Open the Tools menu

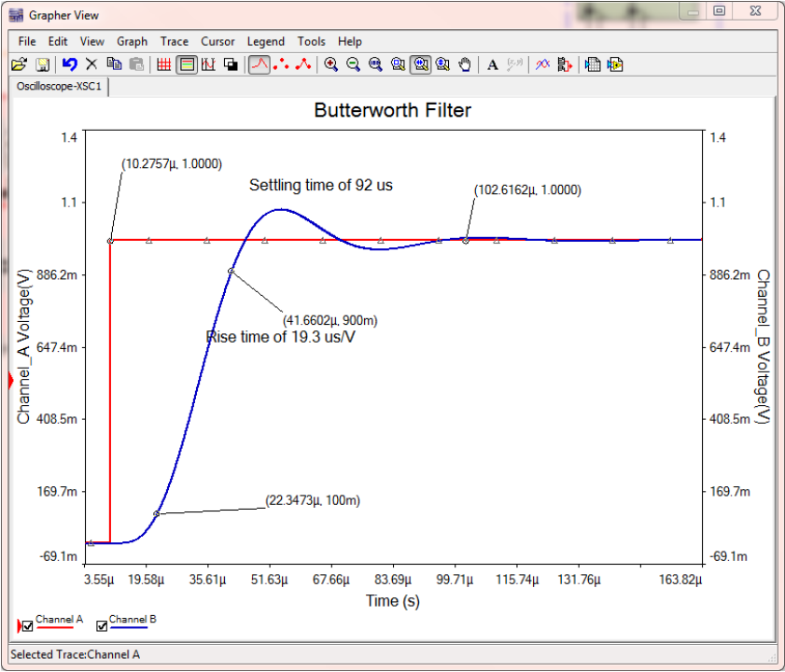(x=312, y=42)
